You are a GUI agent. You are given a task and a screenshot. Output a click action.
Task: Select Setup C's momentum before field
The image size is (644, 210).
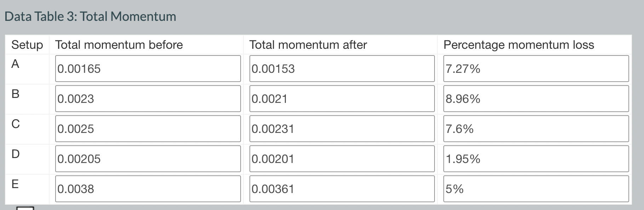(147, 129)
